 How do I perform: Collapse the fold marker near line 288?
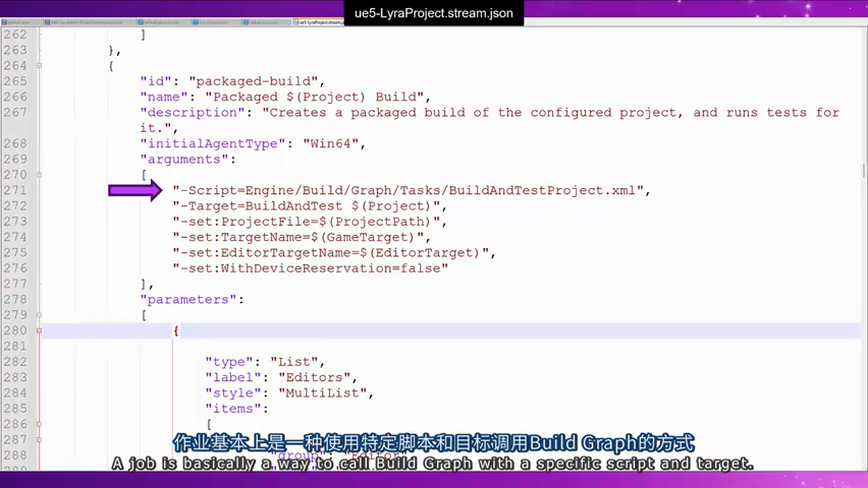[39, 455]
